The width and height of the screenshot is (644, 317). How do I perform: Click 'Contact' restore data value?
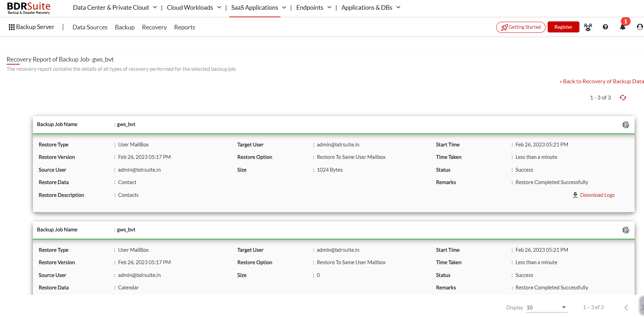coord(127,182)
